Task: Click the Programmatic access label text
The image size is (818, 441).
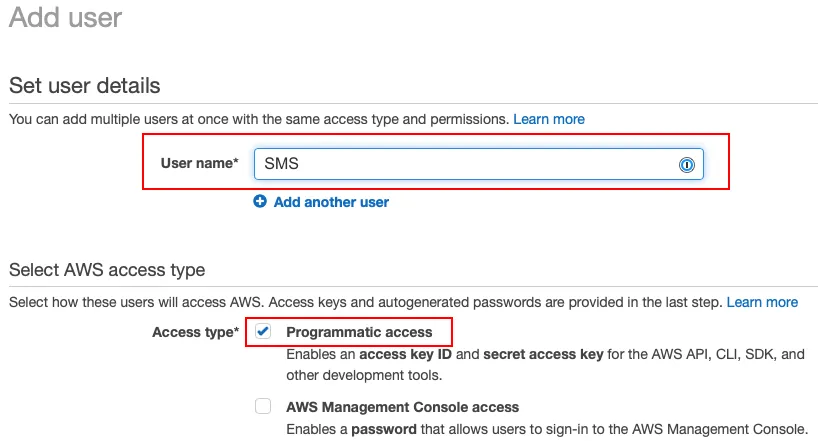Action: tap(359, 332)
